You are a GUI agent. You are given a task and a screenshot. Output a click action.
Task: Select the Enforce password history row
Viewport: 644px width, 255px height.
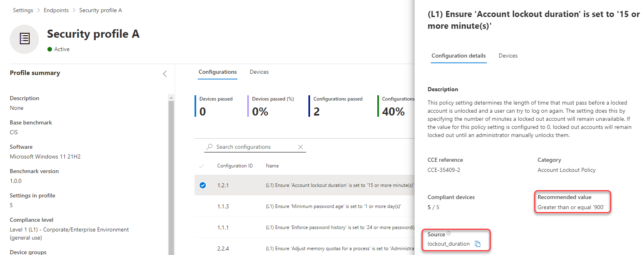[304, 227]
